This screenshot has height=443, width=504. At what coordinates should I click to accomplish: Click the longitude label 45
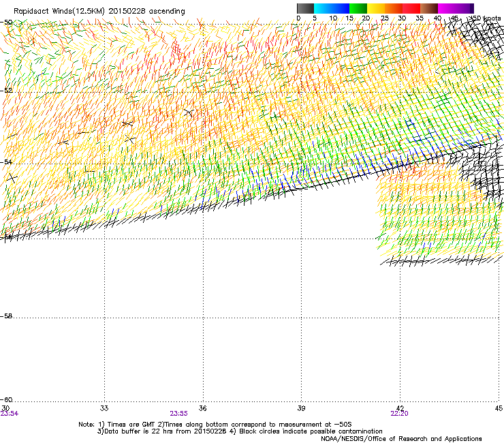(x=499, y=408)
